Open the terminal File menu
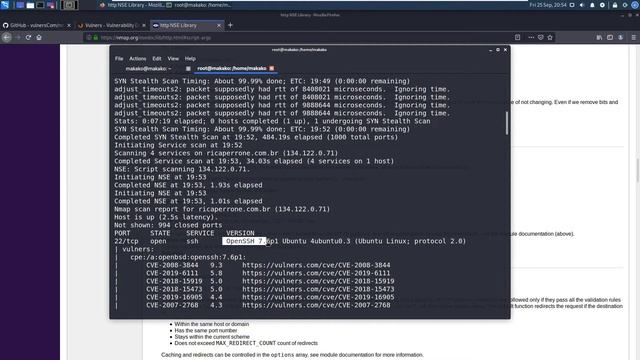 [119, 59]
